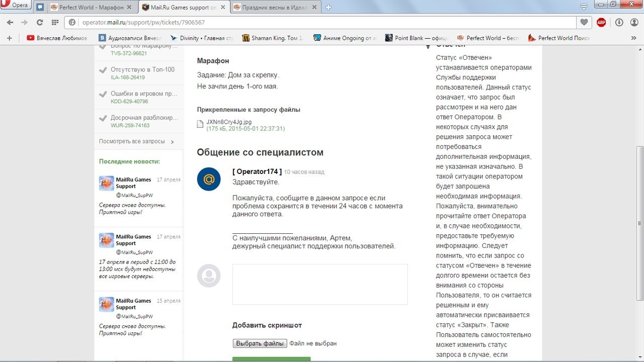Open the Speed Dial grid icon
The width and height of the screenshot is (644, 362).
pos(54,23)
